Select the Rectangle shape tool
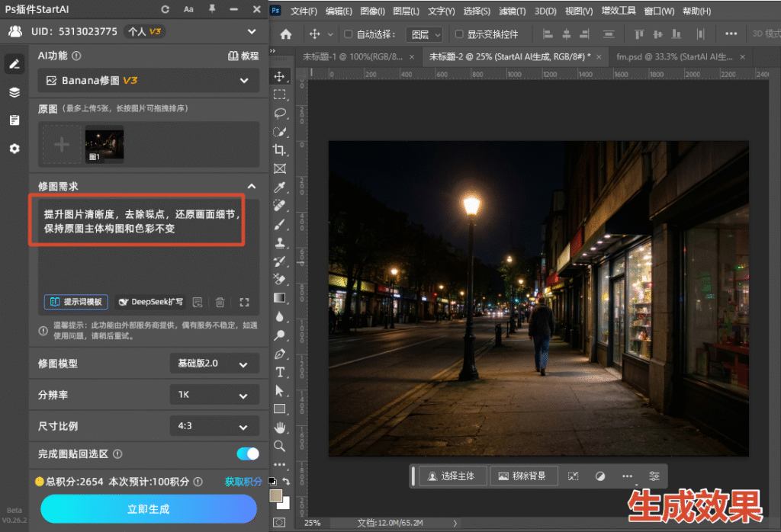 point(279,409)
